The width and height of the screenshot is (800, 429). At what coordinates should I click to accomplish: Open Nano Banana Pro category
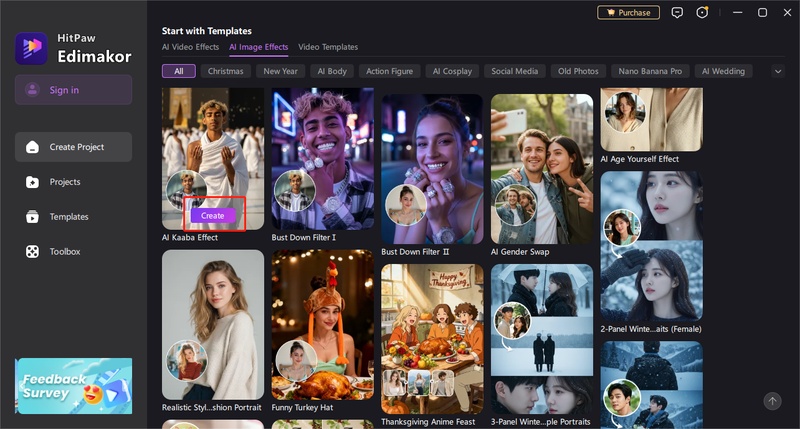pyautogui.click(x=651, y=71)
